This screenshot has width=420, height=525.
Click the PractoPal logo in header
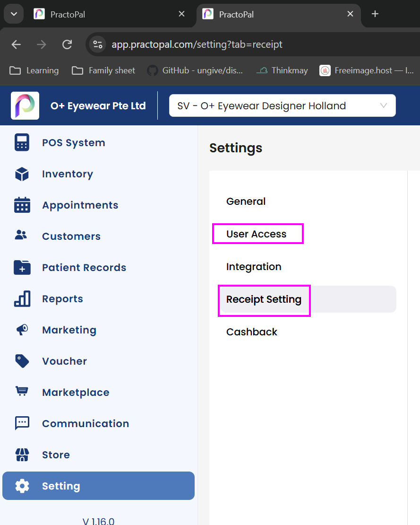click(25, 105)
